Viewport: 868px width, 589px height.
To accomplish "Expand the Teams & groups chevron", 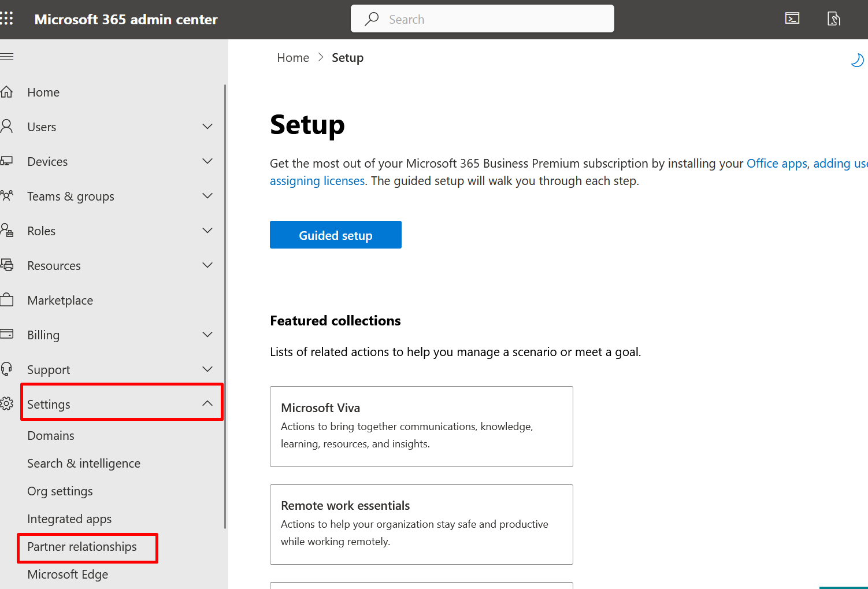I will point(207,195).
